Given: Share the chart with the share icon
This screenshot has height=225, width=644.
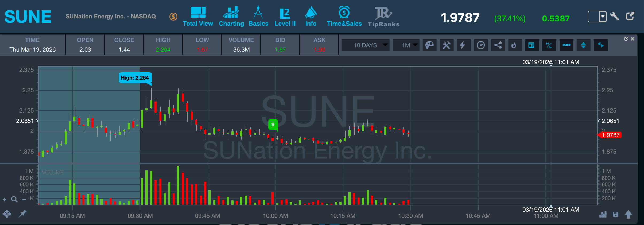Looking at the screenshot, I should [x=498, y=45].
